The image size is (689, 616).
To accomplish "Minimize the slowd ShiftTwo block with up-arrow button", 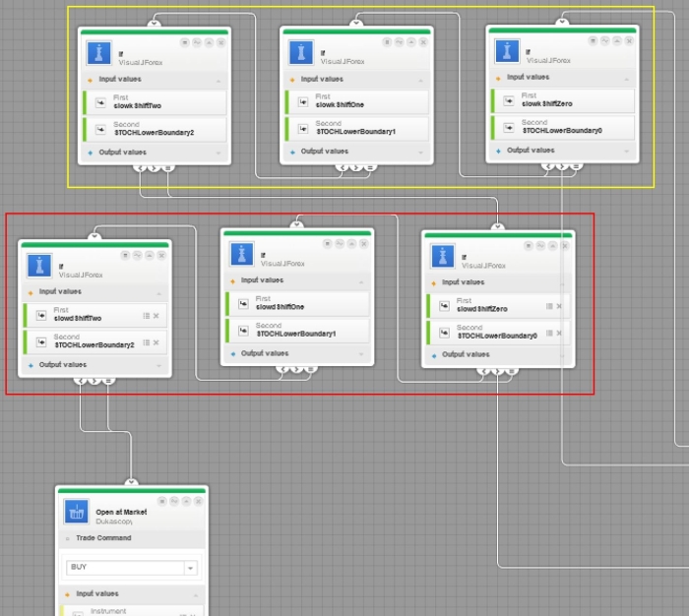I will [150, 255].
